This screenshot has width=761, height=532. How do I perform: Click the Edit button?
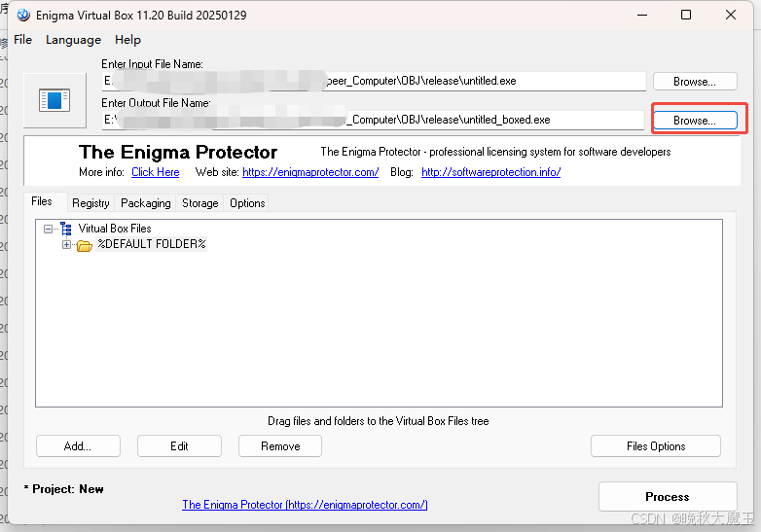[x=179, y=446]
